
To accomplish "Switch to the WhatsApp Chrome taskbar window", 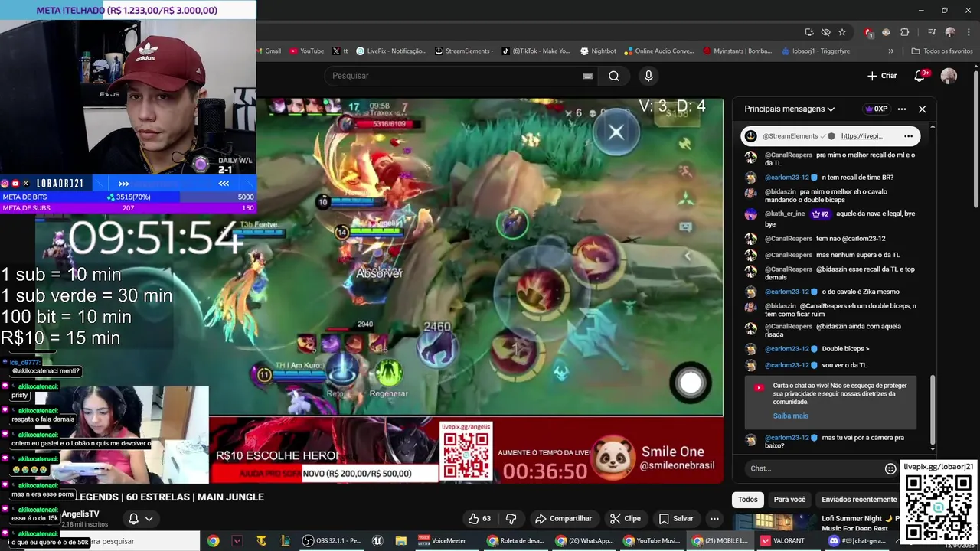I will click(x=585, y=540).
